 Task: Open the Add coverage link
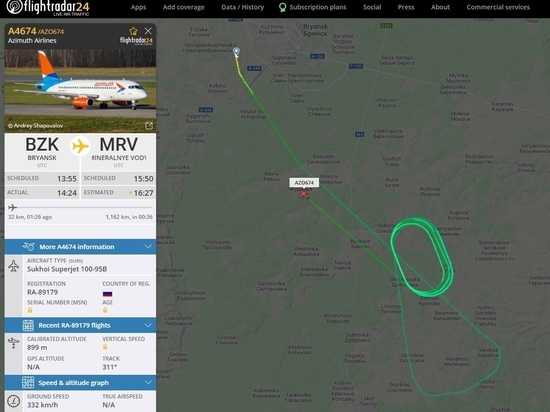pos(183,7)
